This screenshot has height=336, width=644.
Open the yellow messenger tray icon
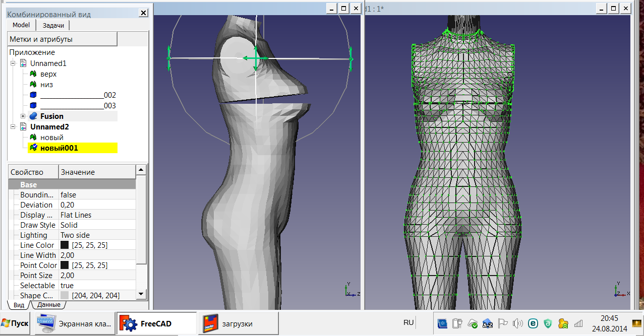click(x=563, y=323)
